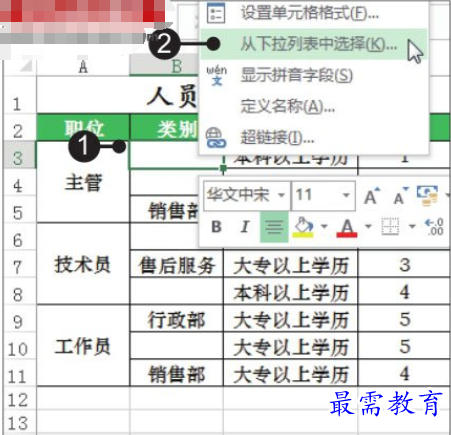Click the hyperlink chain icon
The height and width of the screenshot is (435, 451).
coord(216,138)
